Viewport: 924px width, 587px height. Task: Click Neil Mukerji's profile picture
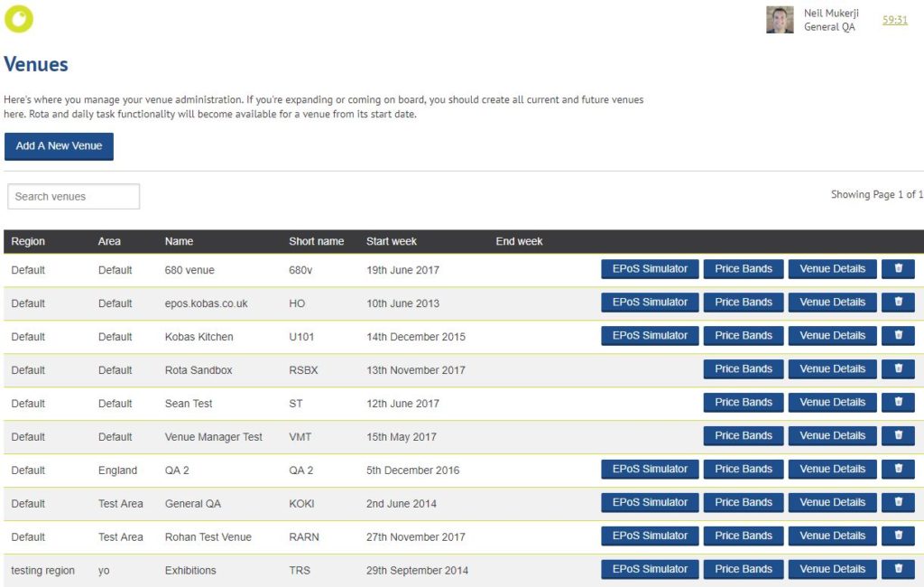pos(780,19)
